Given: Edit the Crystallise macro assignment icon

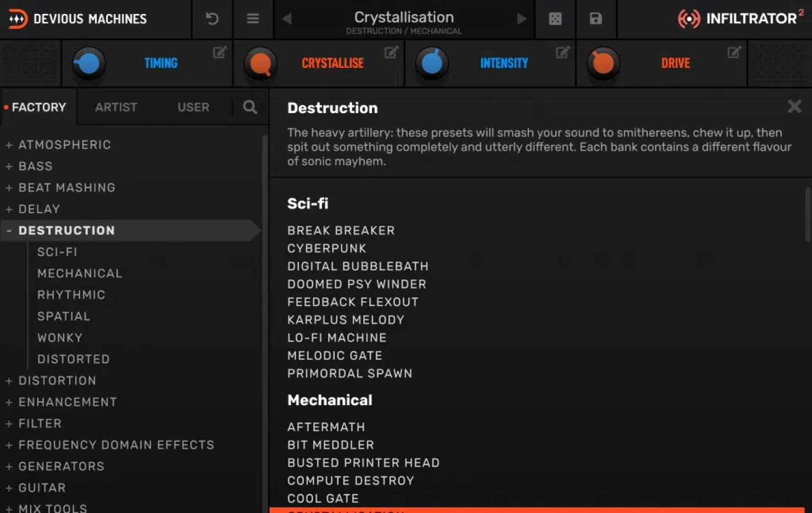Looking at the screenshot, I should [391, 52].
